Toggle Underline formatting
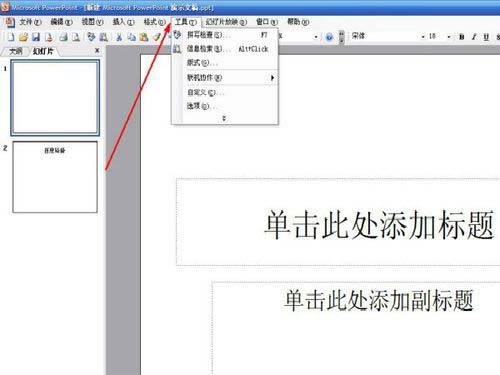The width and height of the screenshot is (500, 375). tap(486, 37)
